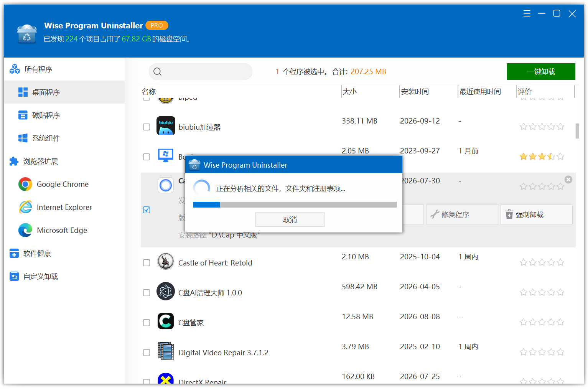
Task: Click the Google Chrome browser icon
Action: 25,184
